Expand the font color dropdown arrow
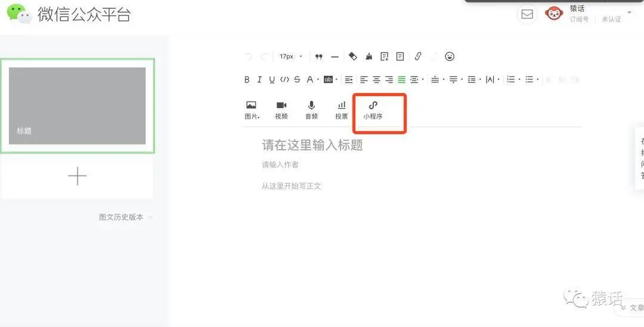This screenshot has width=644, height=327. pos(318,80)
